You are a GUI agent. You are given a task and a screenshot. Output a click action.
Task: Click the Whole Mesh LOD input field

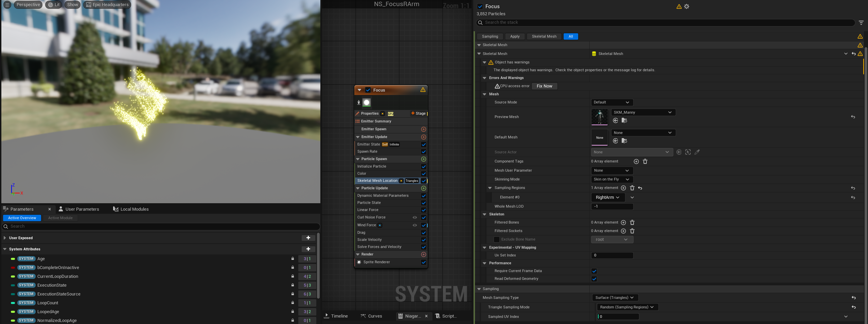[x=612, y=207]
